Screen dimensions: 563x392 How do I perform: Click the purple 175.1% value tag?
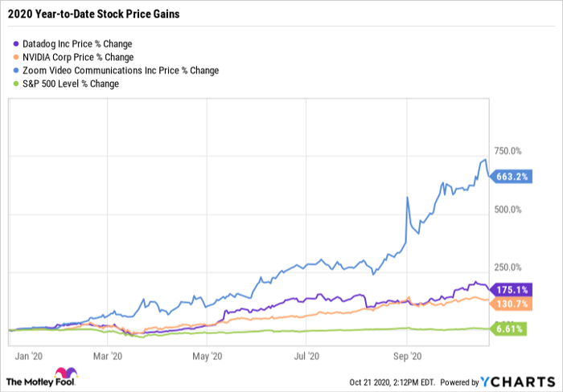point(510,289)
